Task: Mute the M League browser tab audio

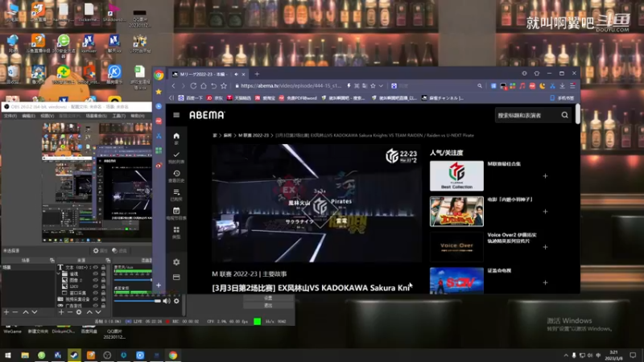Action: (236, 74)
